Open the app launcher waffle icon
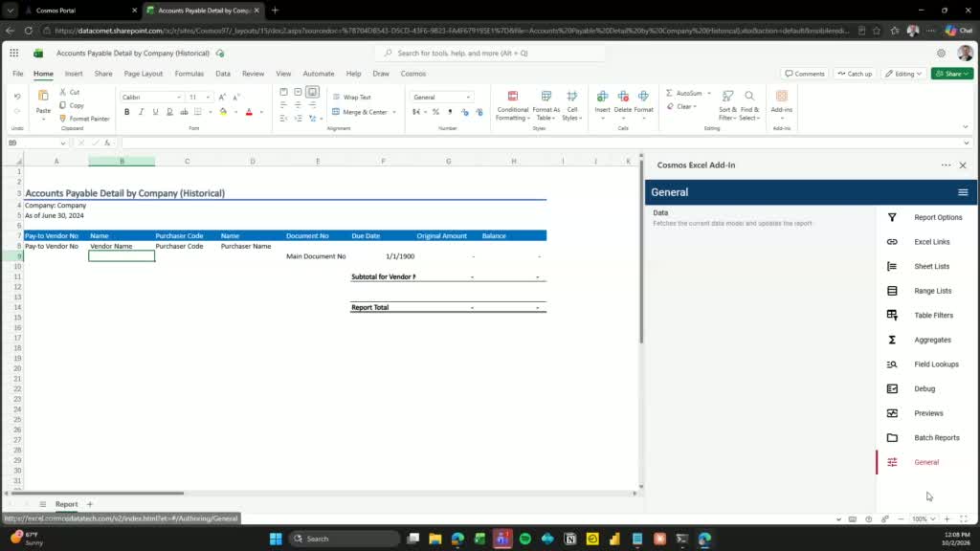The height and width of the screenshot is (551, 980). click(x=13, y=54)
